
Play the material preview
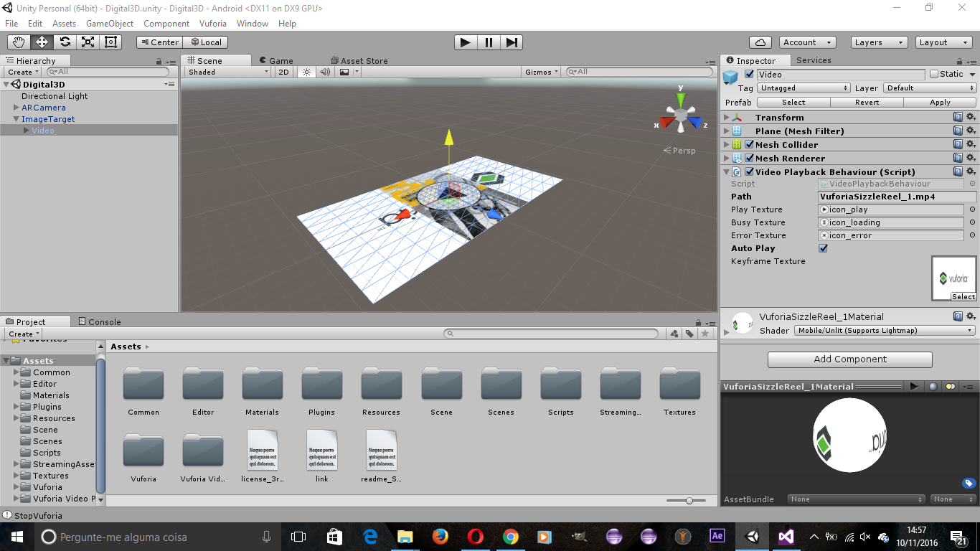click(x=914, y=386)
